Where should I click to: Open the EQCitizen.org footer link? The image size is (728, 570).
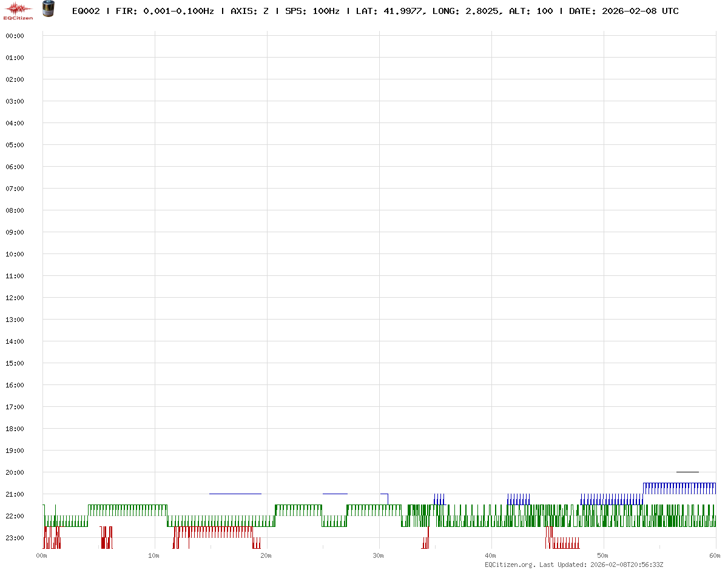(x=510, y=565)
